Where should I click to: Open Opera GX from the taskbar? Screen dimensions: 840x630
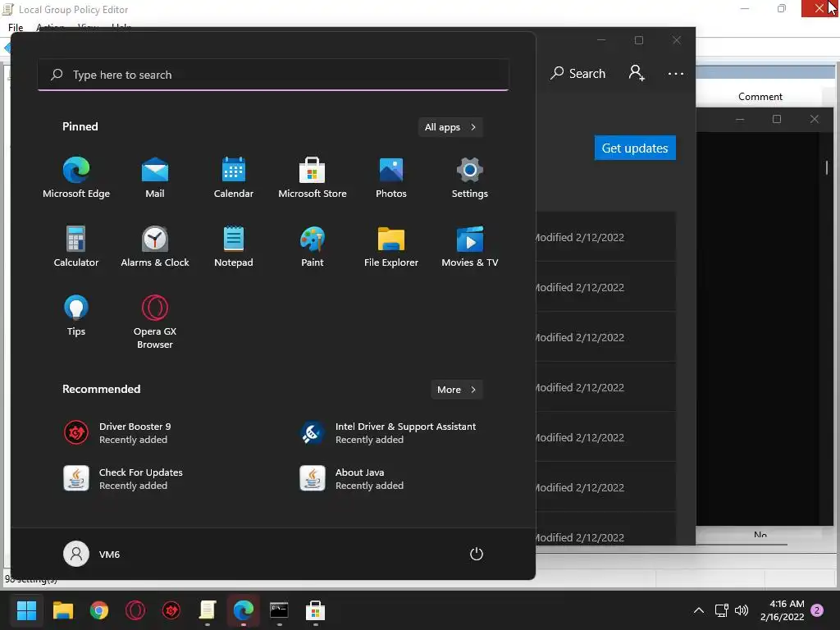[135, 610]
